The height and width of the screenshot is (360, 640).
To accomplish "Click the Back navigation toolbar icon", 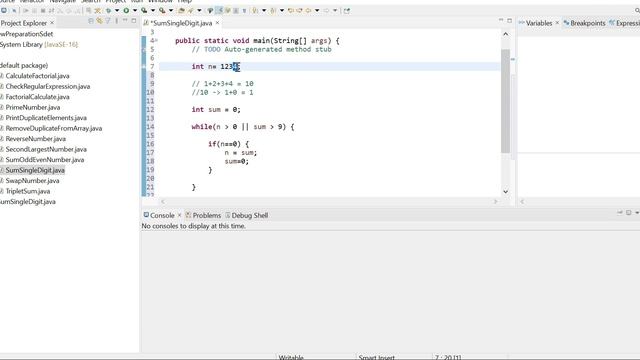I will [308, 11].
